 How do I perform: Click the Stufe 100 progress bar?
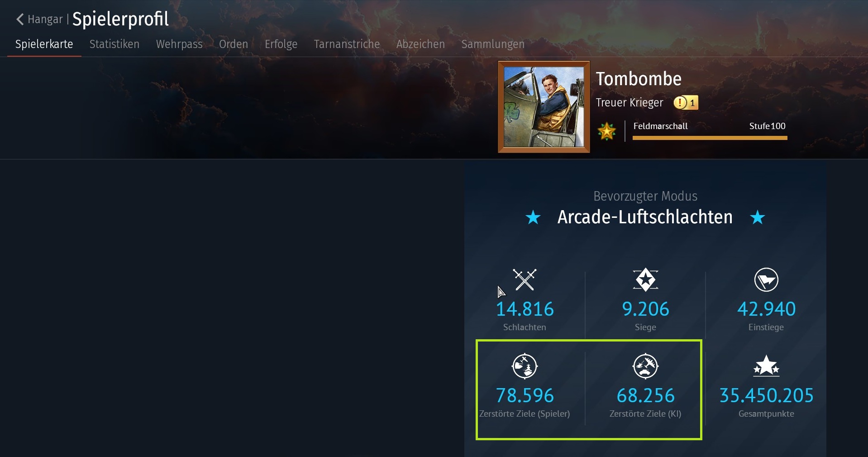tap(710, 138)
